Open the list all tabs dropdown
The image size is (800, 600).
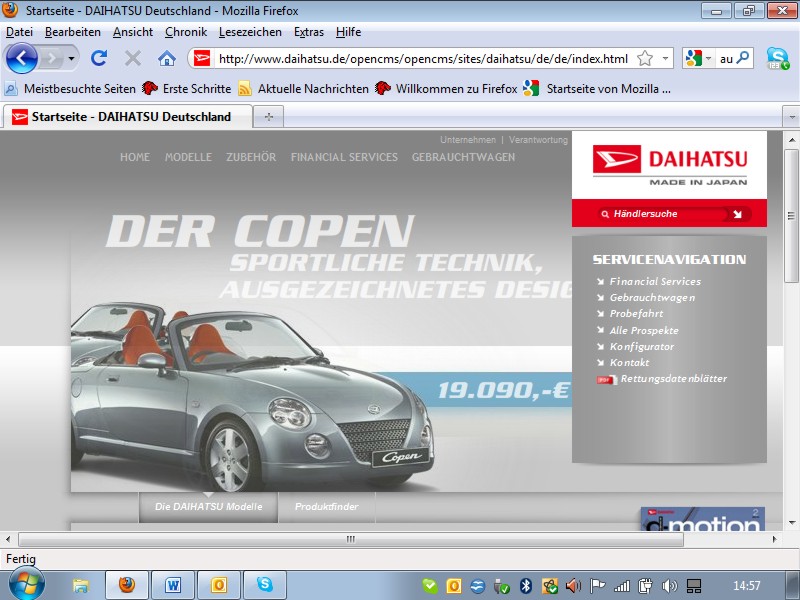point(791,117)
